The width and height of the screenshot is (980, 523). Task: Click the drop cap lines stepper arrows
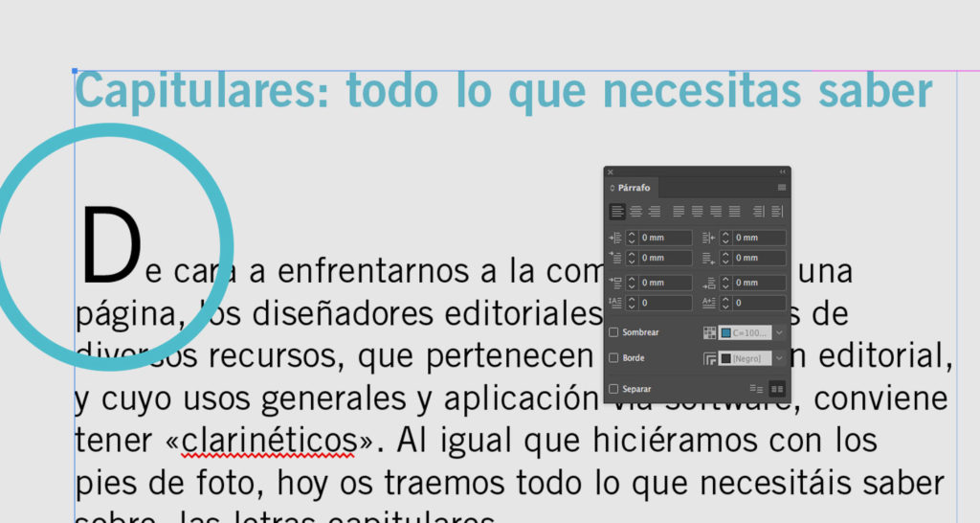[x=632, y=303]
